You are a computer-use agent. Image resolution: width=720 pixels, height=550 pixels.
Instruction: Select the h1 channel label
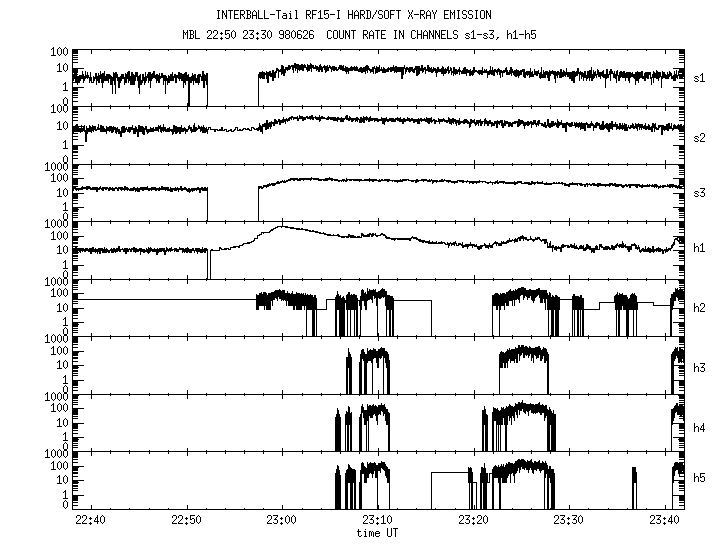(x=700, y=249)
